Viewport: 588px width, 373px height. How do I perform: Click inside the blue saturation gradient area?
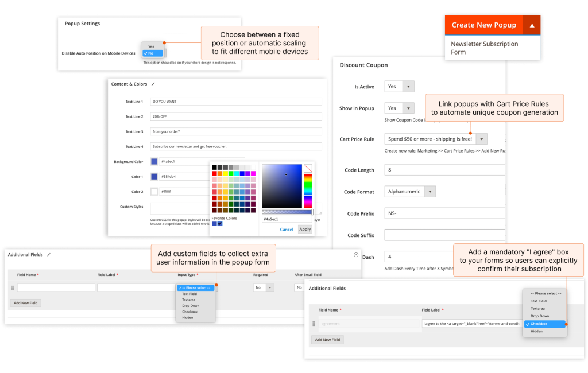coord(282,186)
